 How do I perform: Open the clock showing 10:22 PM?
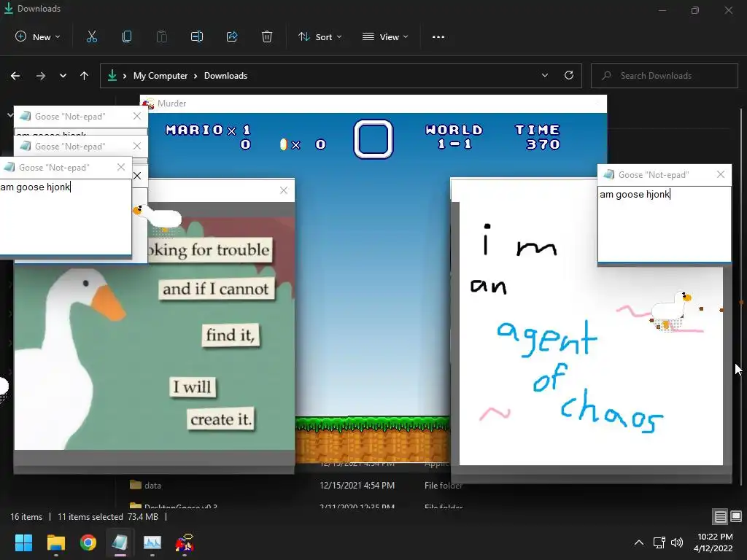click(x=713, y=542)
